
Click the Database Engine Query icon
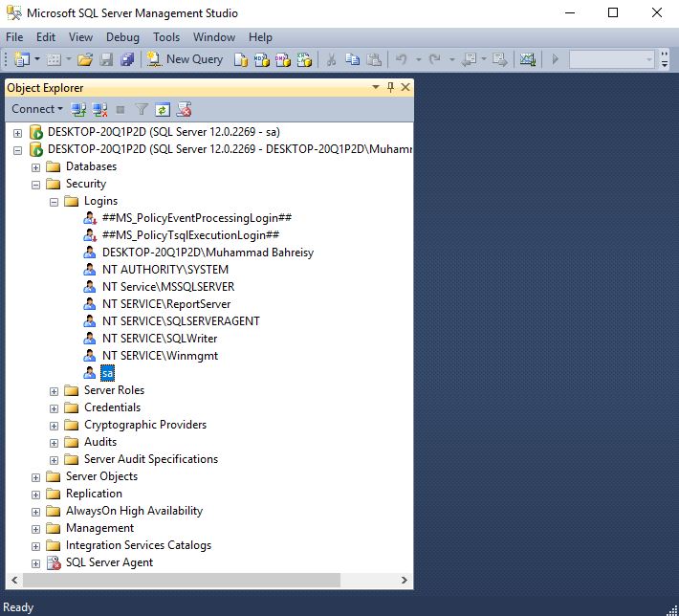click(240, 59)
